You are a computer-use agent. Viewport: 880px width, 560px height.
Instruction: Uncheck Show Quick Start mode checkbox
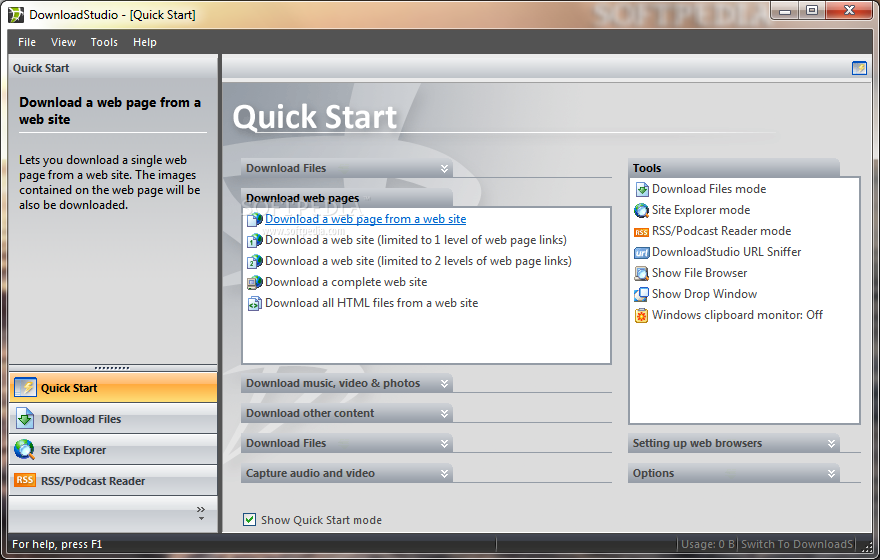point(249,519)
